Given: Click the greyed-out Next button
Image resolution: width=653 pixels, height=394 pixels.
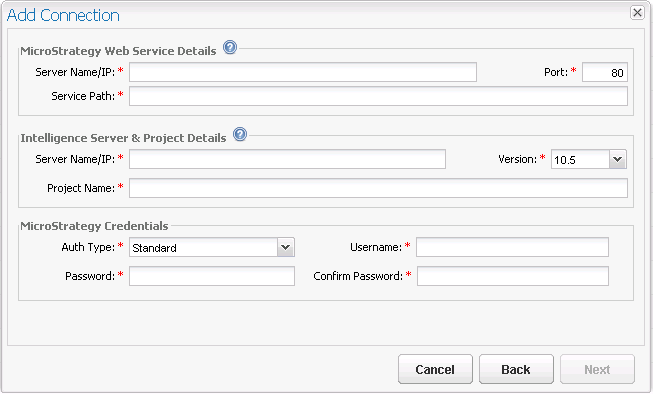Looking at the screenshot, I should (x=597, y=369).
